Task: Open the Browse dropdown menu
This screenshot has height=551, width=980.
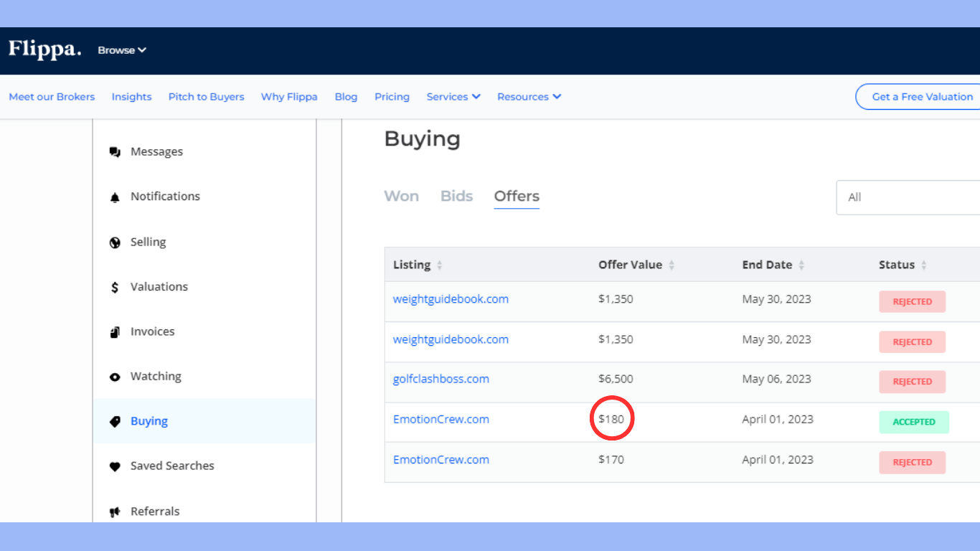Action: click(x=121, y=50)
